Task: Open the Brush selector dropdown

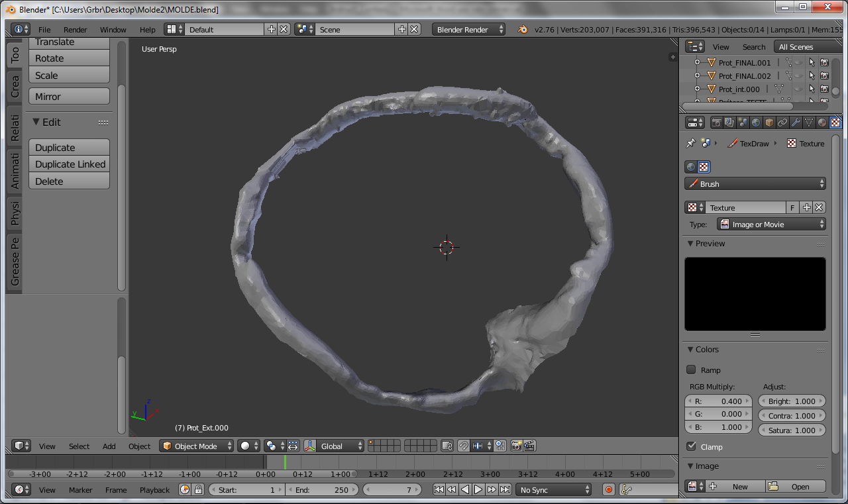Action: coord(755,184)
